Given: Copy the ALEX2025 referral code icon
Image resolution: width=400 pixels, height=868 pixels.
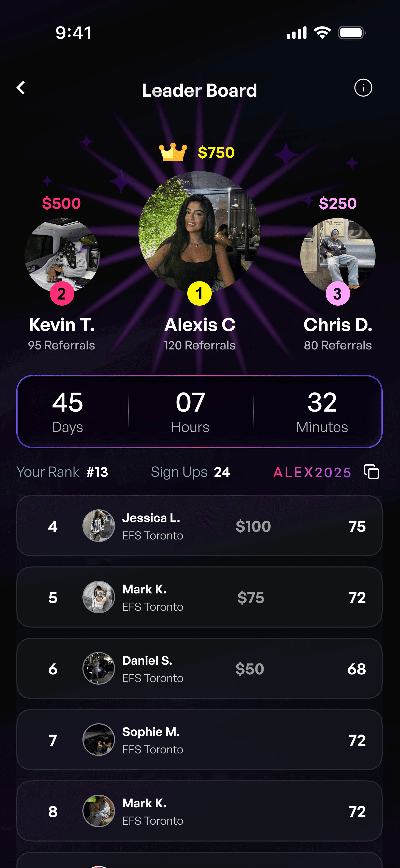Looking at the screenshot, I should pos(372,471).
